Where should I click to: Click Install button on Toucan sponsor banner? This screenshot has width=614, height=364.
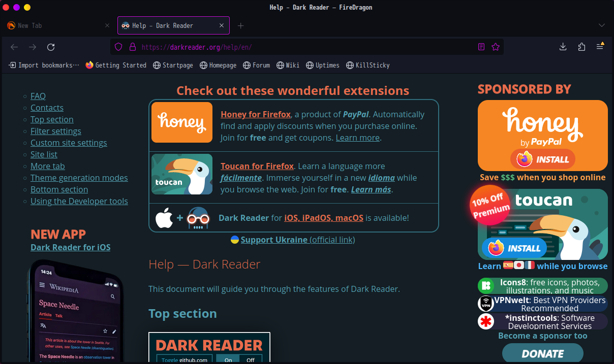point(514,248)
